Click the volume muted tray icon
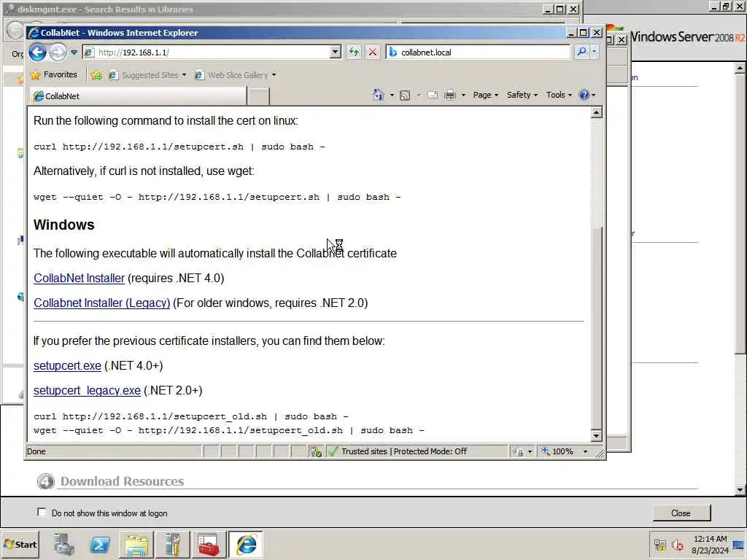This screenshot has width=747, height=560. tap(677, 545)
